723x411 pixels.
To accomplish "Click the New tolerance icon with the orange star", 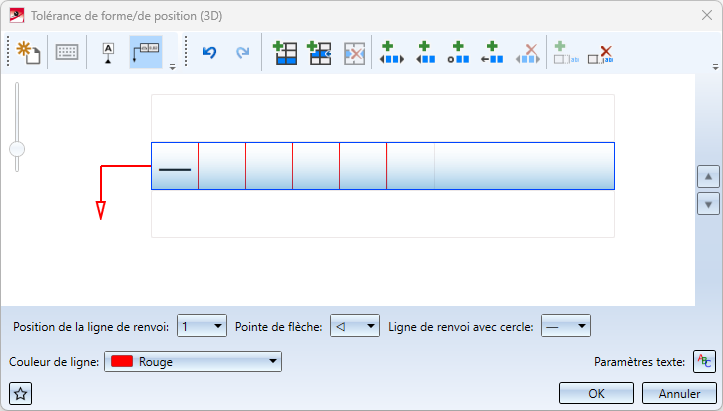I will click(28, 53).
